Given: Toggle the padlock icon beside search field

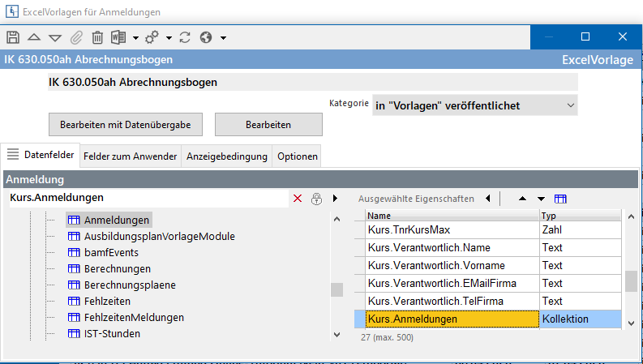Looking at the screenshot, I should tap(316, 199).
